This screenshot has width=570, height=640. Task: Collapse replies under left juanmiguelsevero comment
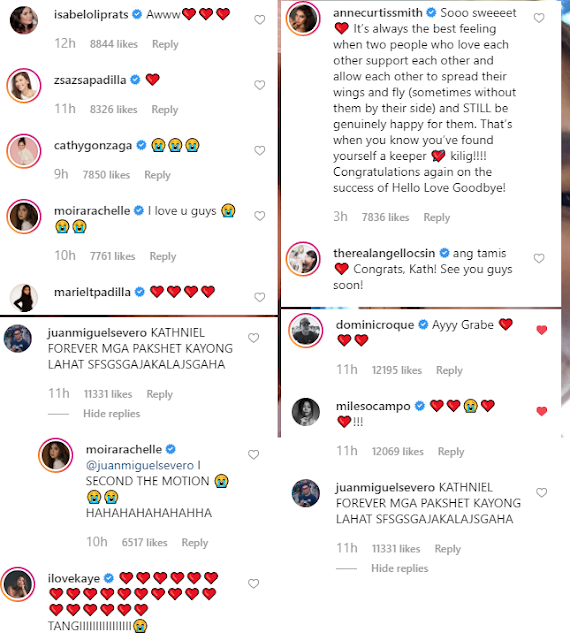(x=111, y=413)
